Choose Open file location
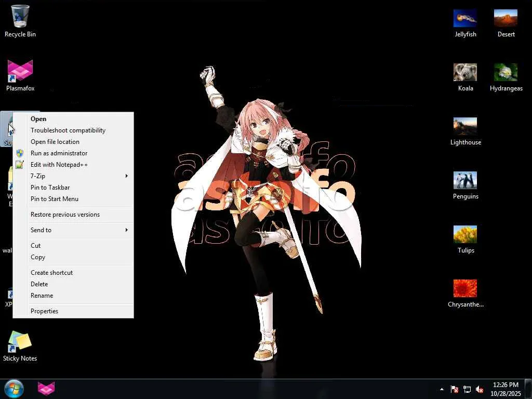 tap(73, 142)
